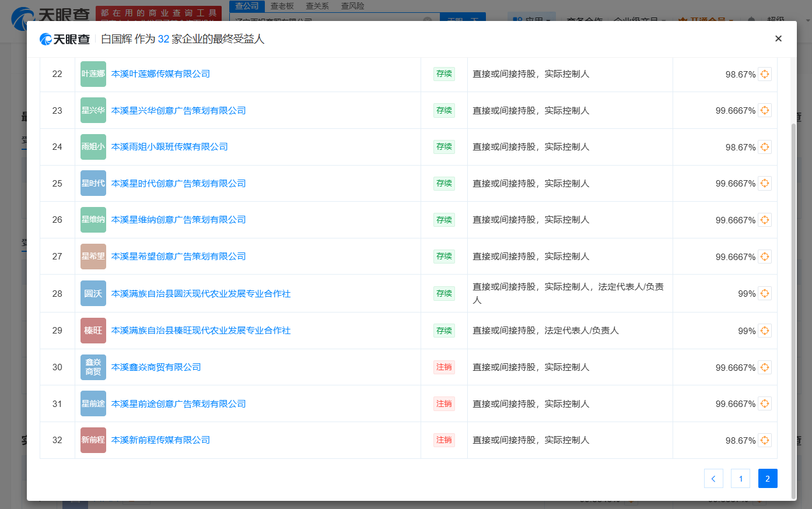
Task: Click the 存续 status tag for 本溪叶莲娜传媒
Action: coord(444,74)
